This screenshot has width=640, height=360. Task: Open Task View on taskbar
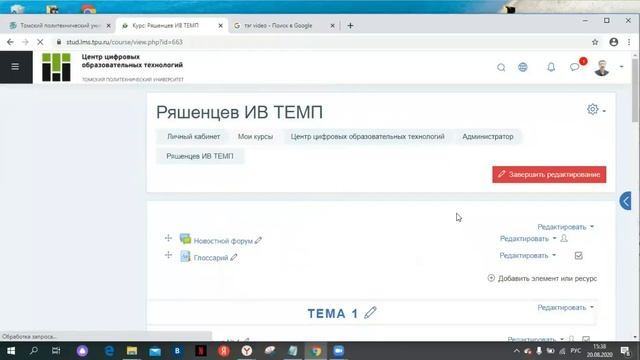(56, 351)
